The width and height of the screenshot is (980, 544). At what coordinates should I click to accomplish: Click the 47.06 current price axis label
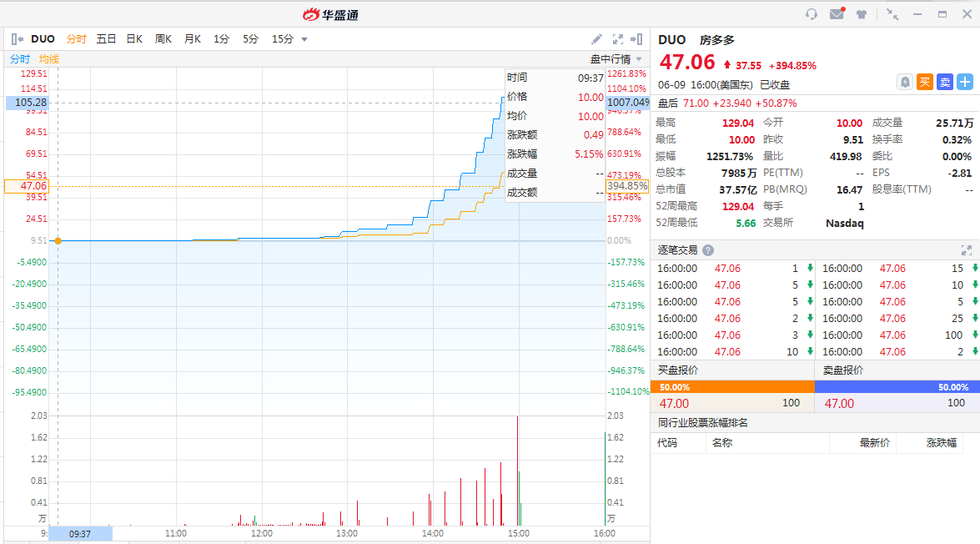(27, 186)
